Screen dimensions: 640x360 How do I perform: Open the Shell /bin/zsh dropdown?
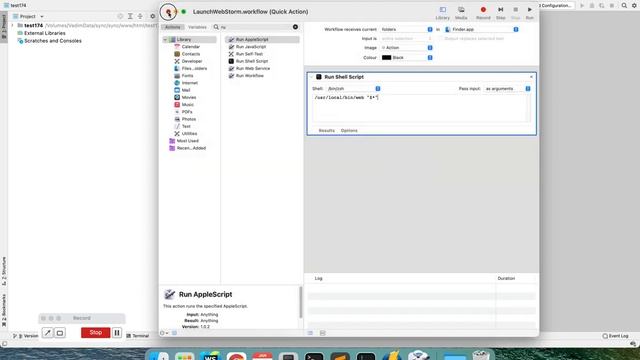coord(353,89)
